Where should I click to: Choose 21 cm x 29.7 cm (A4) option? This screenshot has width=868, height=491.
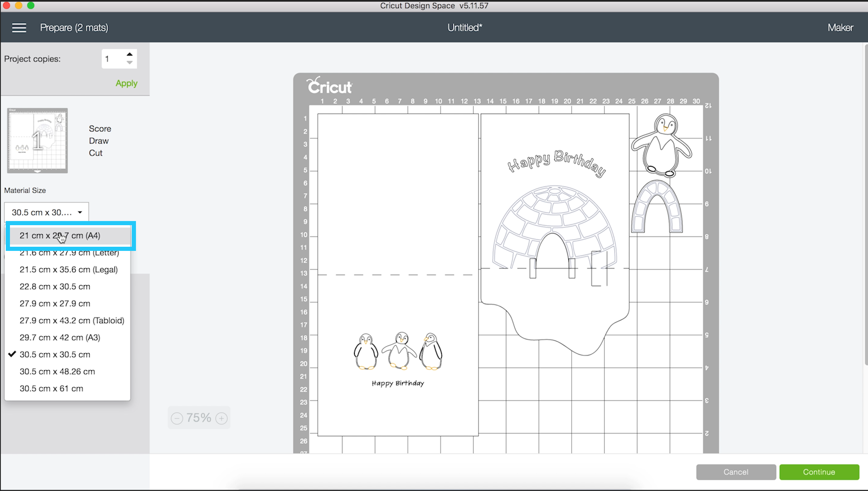[60, 236]
